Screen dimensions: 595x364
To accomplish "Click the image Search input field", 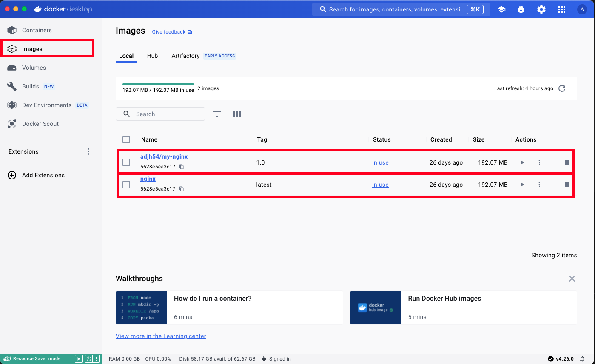I will point(160,114).
